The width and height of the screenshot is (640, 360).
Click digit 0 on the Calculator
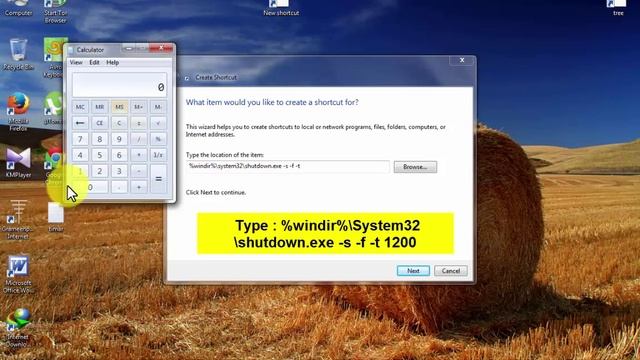click(x=90, y=187)
